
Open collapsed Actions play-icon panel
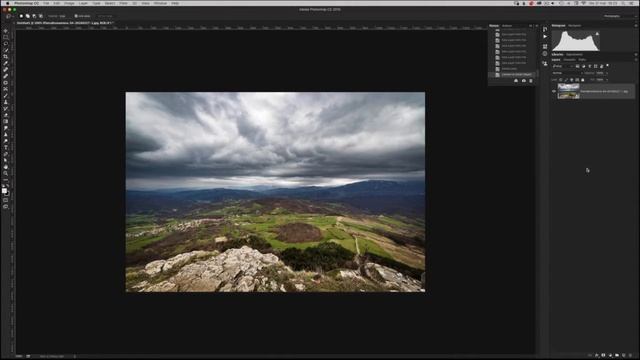[x=545, y=37]
